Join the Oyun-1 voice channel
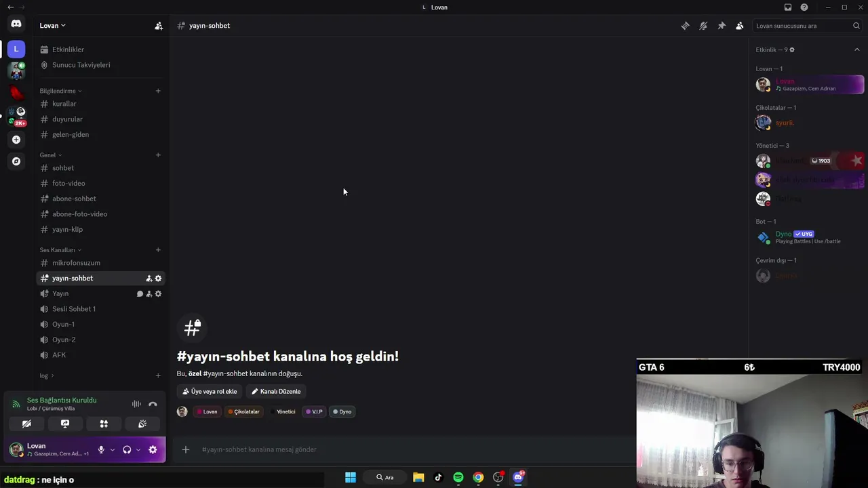The height and width of the screenshot is (488, 868). (x=100, y=325)
